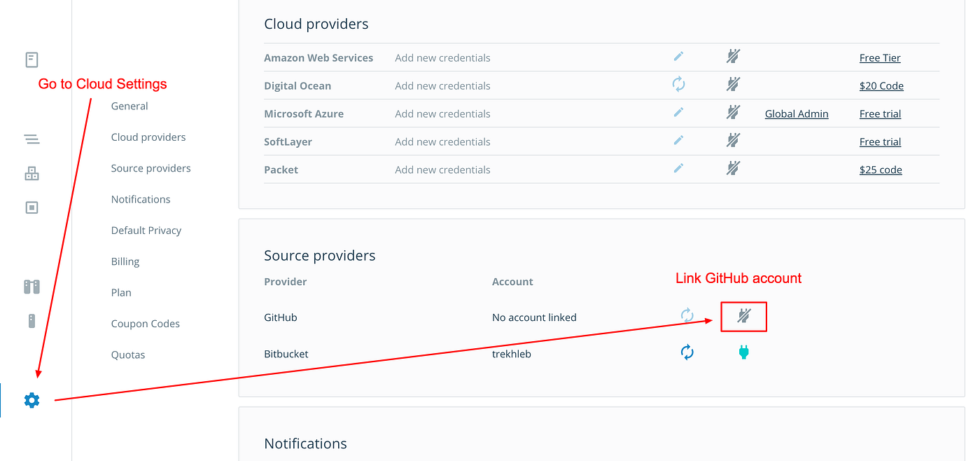This screenshot has width=980, height=461.
Task: Click the Cloud providers section heading
Action: (x=316, y=24)
